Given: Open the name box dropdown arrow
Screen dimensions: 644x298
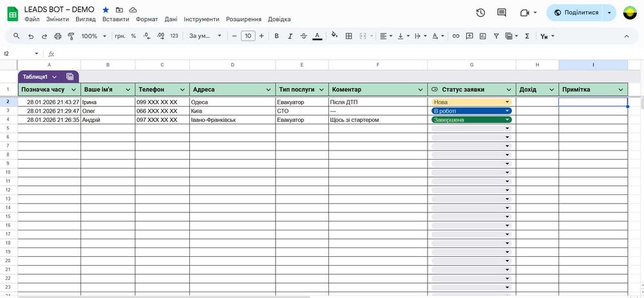Looking at the screenshot, I should coord(37,54).
